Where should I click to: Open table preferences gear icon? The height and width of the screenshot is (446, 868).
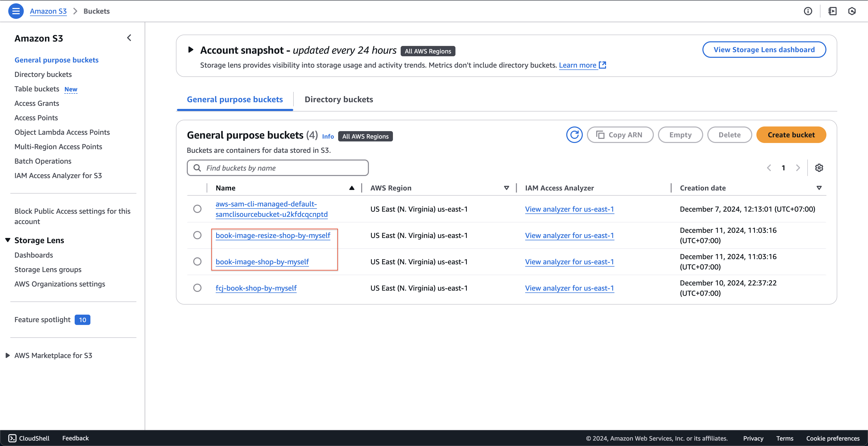819,168
